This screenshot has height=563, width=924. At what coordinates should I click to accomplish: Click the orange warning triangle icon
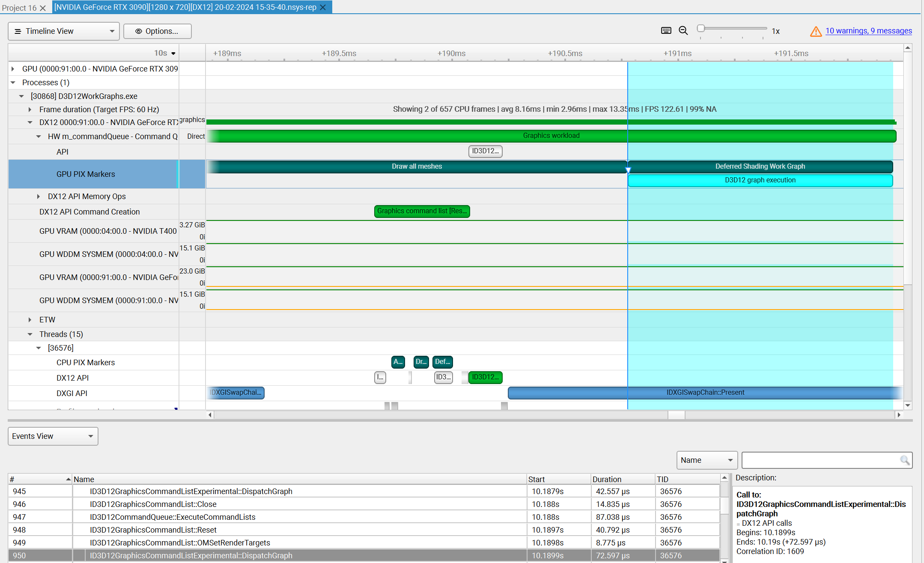click(x=815, y=31)
